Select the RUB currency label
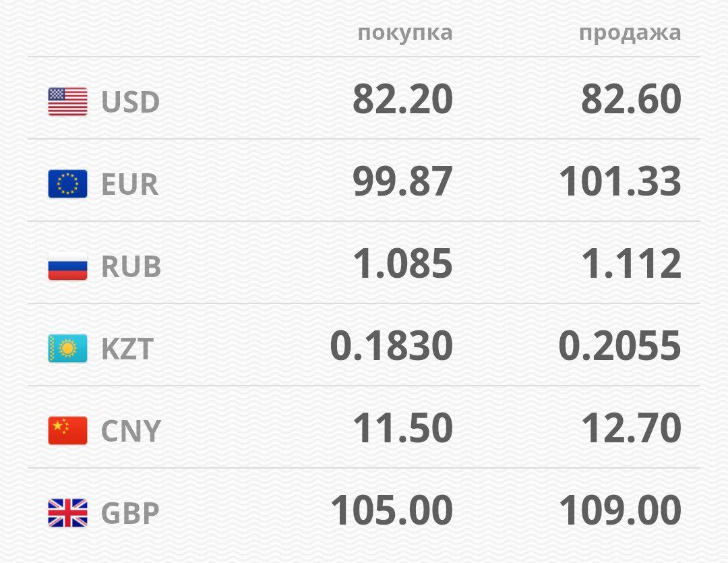The width and height of the screenshot is (728, 563). (x=131, y=266)
